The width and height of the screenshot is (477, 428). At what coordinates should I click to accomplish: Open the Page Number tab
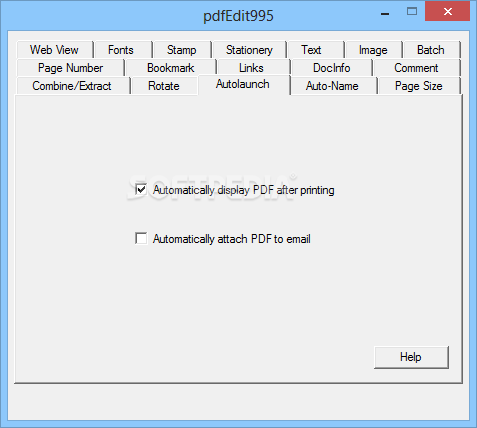click(70, 68)
